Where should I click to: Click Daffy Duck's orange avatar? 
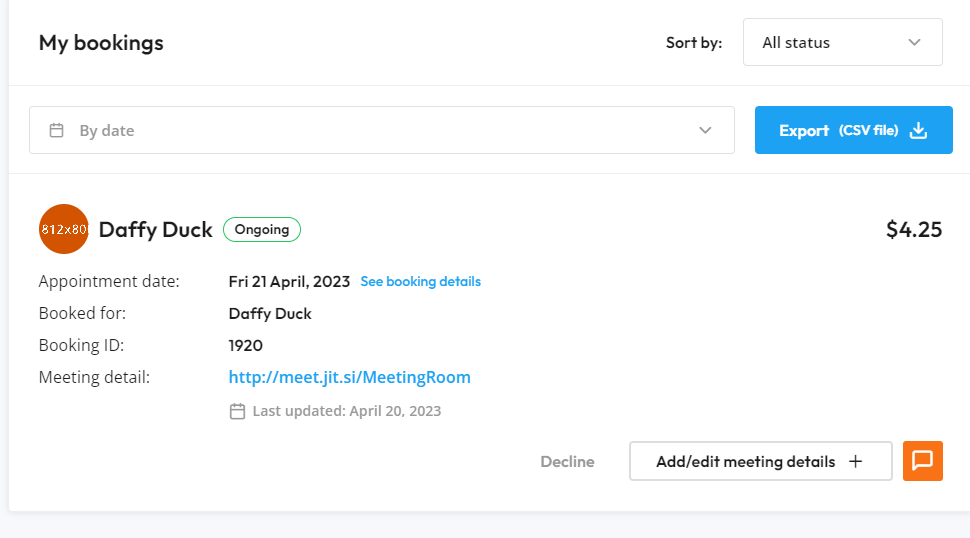click(64, 229)
